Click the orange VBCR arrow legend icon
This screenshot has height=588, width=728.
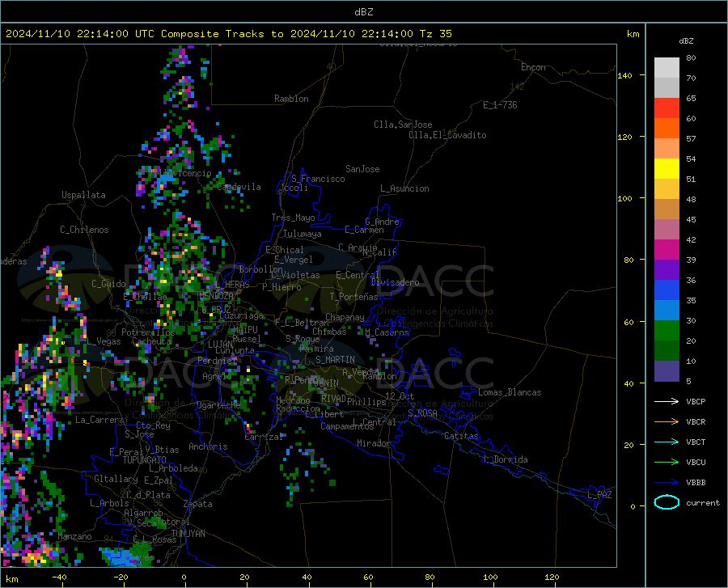point(667,422)
